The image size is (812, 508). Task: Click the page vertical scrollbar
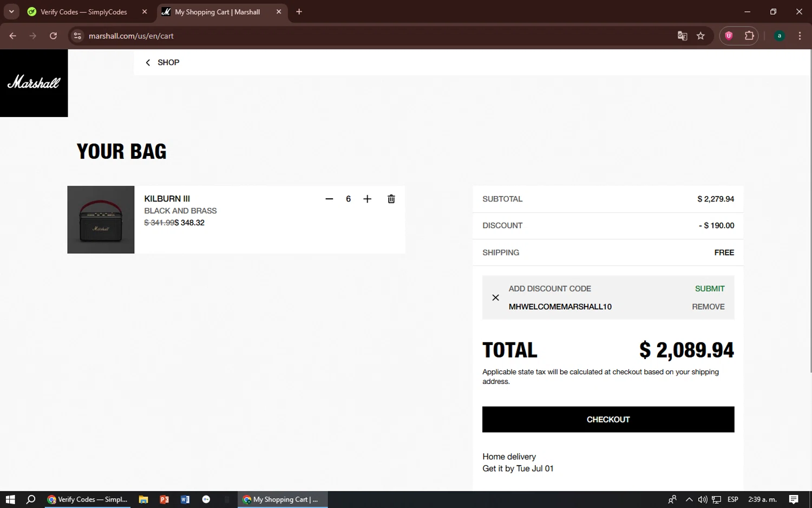click(x=810, y=211)
